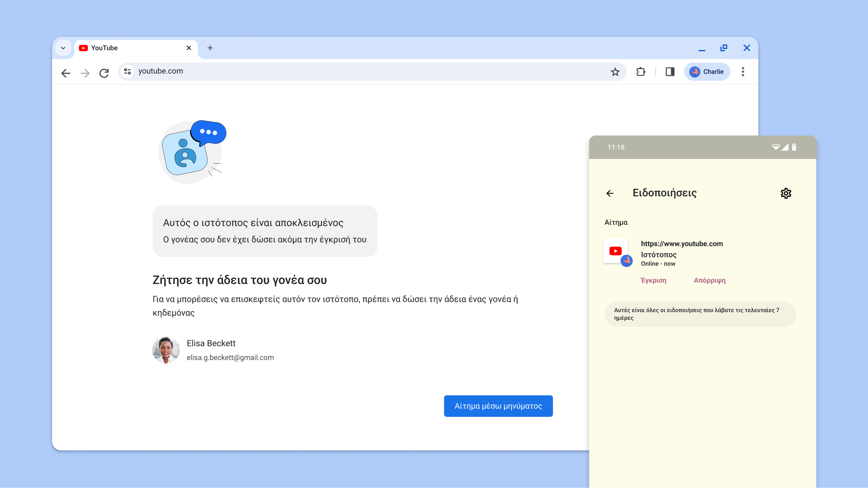The height and width of the screenshot is (488, 868).
Task: Open site information icon in address bar
Action: [x=127, y=72]
